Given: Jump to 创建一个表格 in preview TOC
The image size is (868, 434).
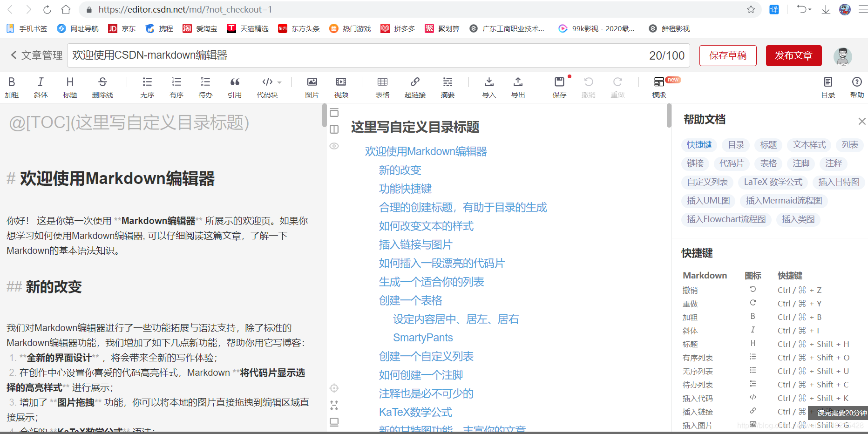Looking at the screenshot, I should tap(410, 300).
